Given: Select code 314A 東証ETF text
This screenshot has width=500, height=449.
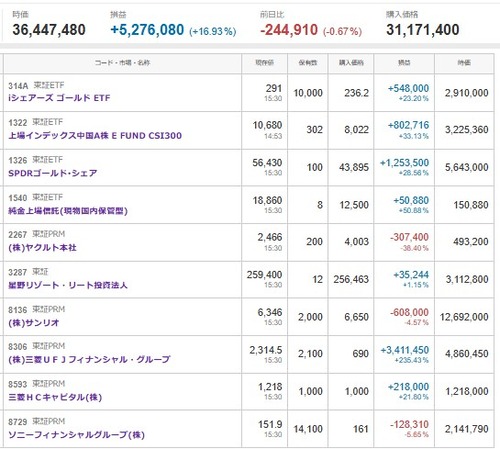Looking at the screenshot, I should [36, 86].
